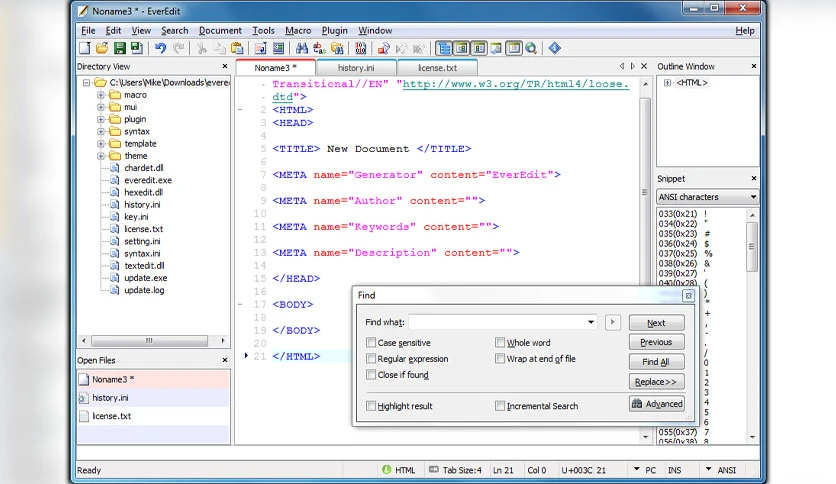This screenshot has width=836, height=484.
Task: Click the HTML syntax indicator in status bar
Action: click(399, 470)
